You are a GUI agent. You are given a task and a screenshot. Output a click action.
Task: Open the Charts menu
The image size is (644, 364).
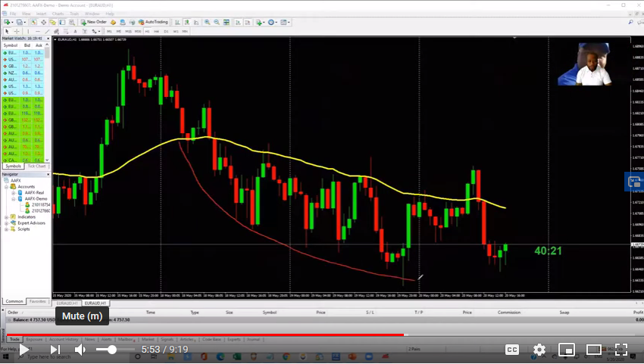(x=58, y=14)
